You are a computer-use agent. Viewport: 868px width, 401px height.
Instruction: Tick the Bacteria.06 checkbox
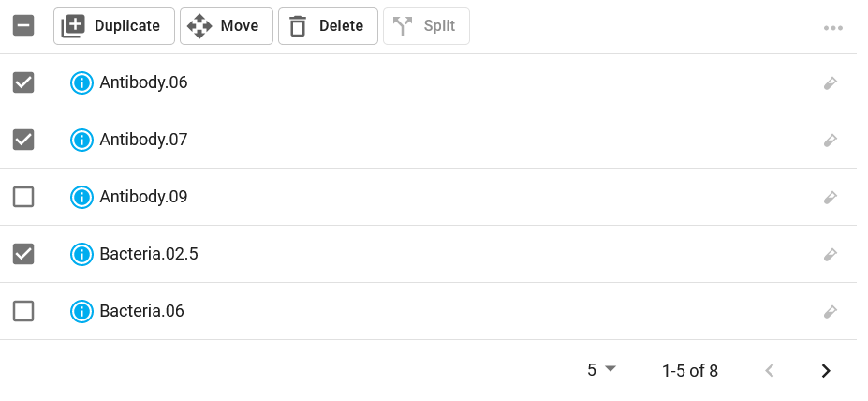coord(23,311)
